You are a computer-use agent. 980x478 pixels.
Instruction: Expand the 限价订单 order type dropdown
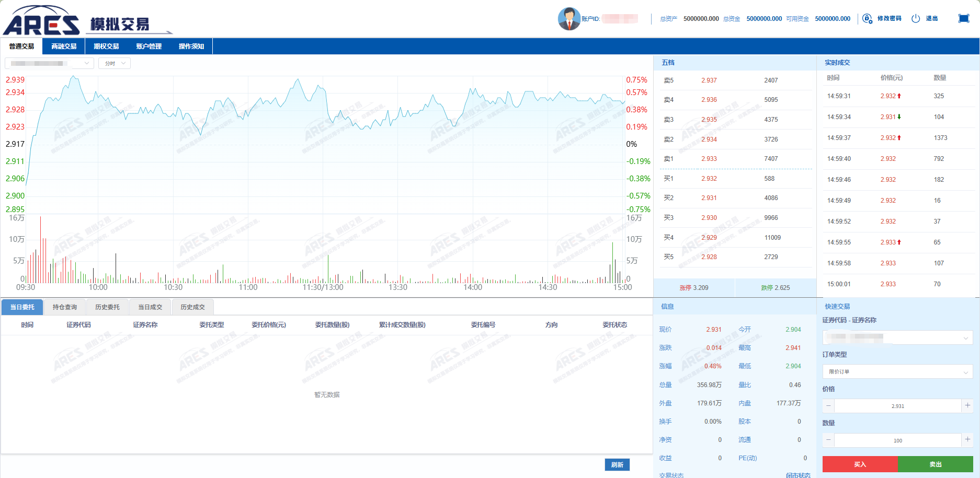click(897, 371)
